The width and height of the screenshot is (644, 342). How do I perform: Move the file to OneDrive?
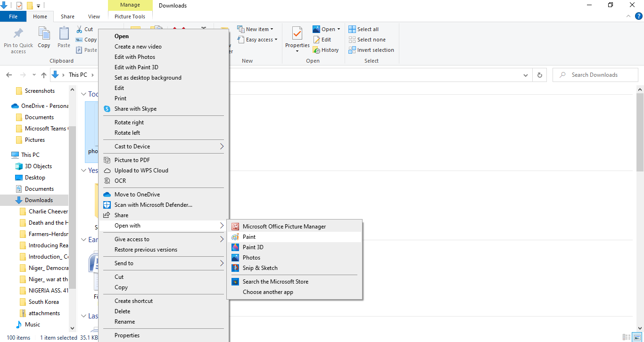[138, 194]
